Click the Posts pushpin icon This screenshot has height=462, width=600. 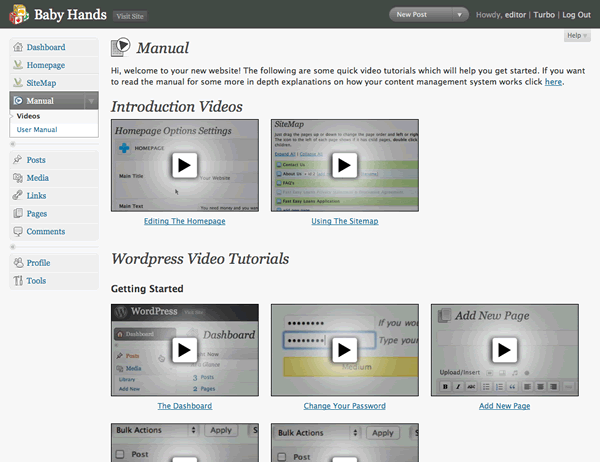tap(18, 160)
